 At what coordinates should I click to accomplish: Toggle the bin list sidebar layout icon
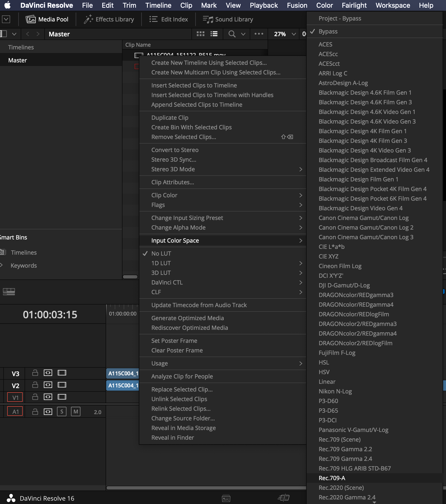click(x=3, y=34)
